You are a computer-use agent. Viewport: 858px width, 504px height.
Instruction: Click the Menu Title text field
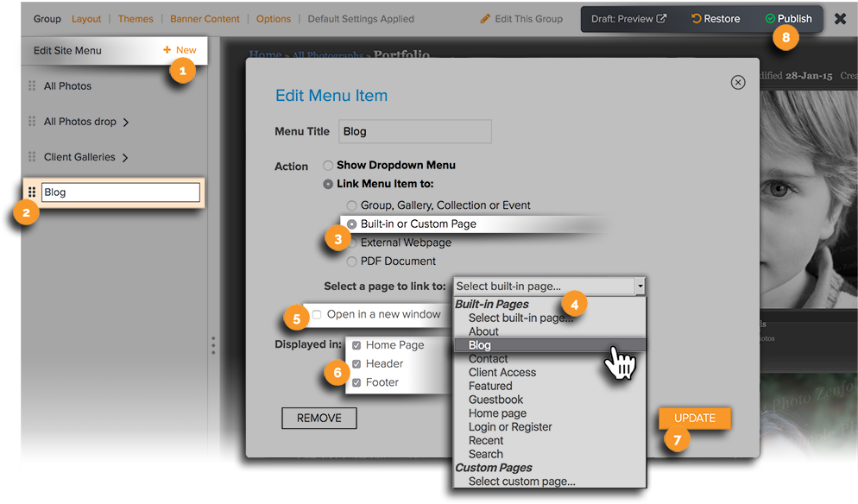[x=415, y=131]
